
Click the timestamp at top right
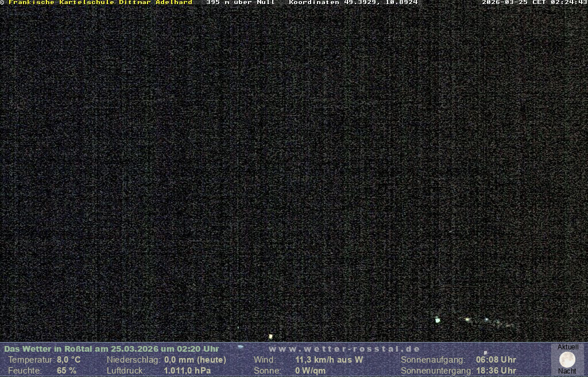click(534, 2)
